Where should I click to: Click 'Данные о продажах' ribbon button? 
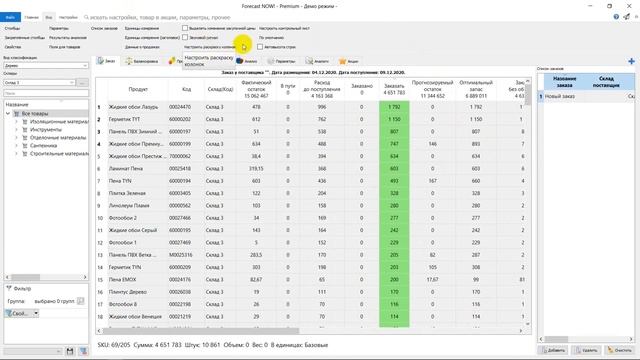(142, 47)
